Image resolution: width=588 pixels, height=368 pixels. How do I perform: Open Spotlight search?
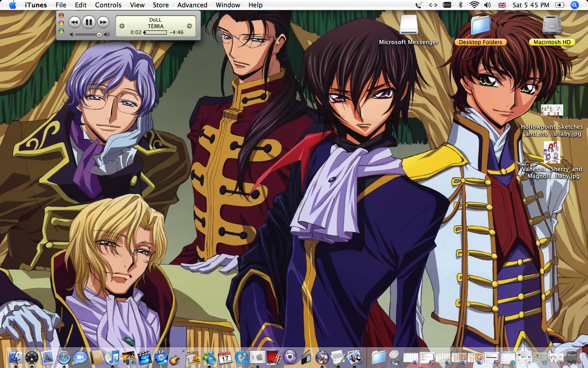575,5
